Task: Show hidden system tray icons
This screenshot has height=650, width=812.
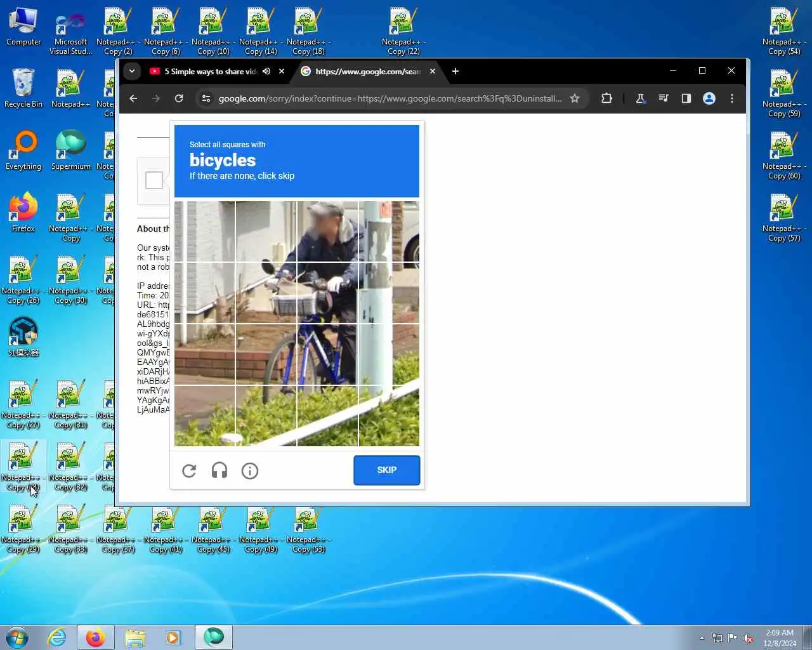Action: click(702, 638)
